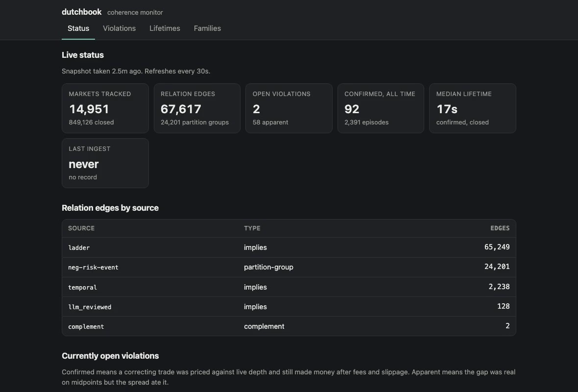Image resolution: width=578 pixels, height=392 pixels.
Task: Click the 849,126 closed text
Action: point(91,122)
